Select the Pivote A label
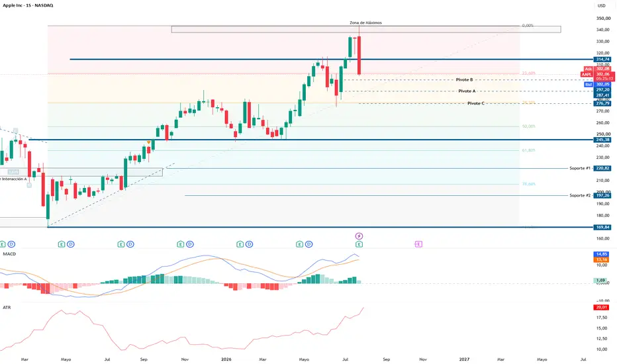617x364 pixels. 467,91
